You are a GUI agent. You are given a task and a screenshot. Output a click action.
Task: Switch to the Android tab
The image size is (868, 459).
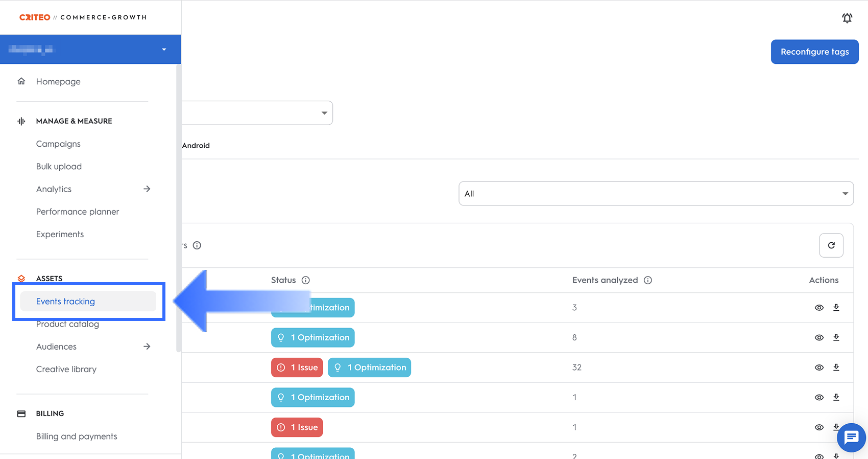tap(196, 146)
